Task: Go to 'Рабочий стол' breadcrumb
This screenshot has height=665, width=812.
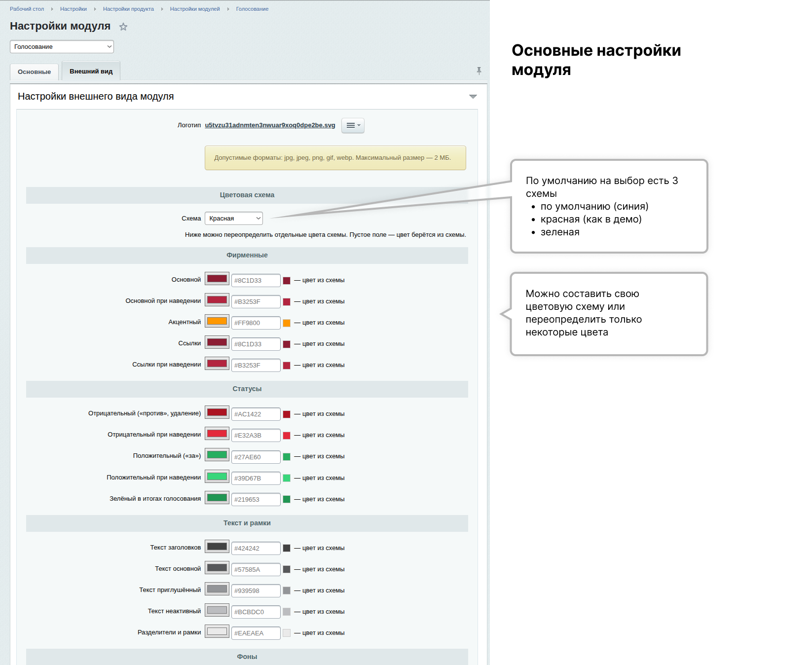Action: tap(27, 9)
